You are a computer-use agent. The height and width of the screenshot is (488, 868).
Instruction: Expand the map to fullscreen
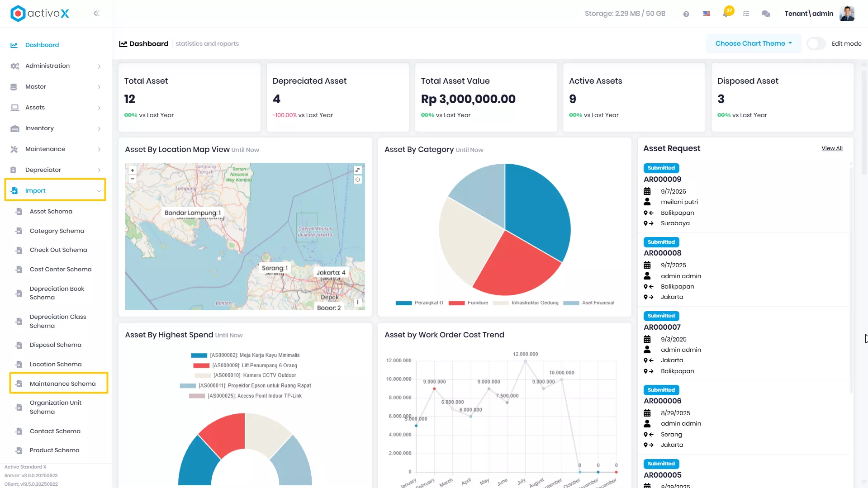click(358, 170)
